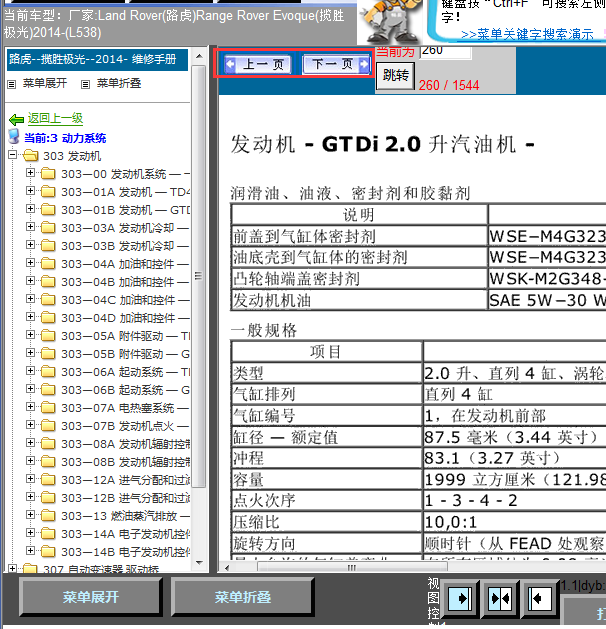Expand 303-03A 发动机冷却 node
Image resolution: width=606 pixels, height=629 pixels.
coord(30,227)
